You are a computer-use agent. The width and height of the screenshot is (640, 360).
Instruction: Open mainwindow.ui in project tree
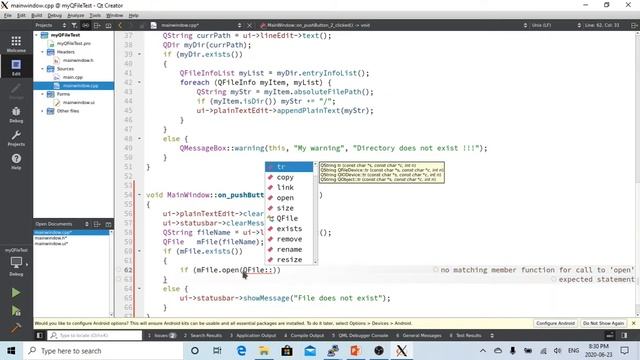tap(79, 102)
